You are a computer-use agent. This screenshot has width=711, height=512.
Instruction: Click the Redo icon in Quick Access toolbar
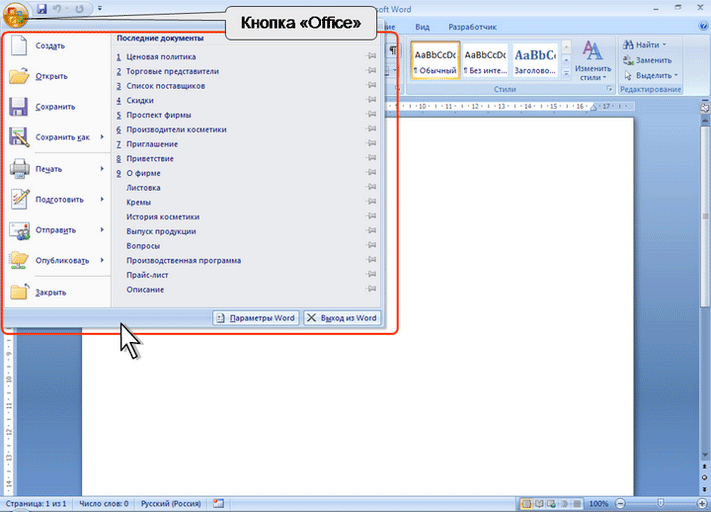coord(79,9)
